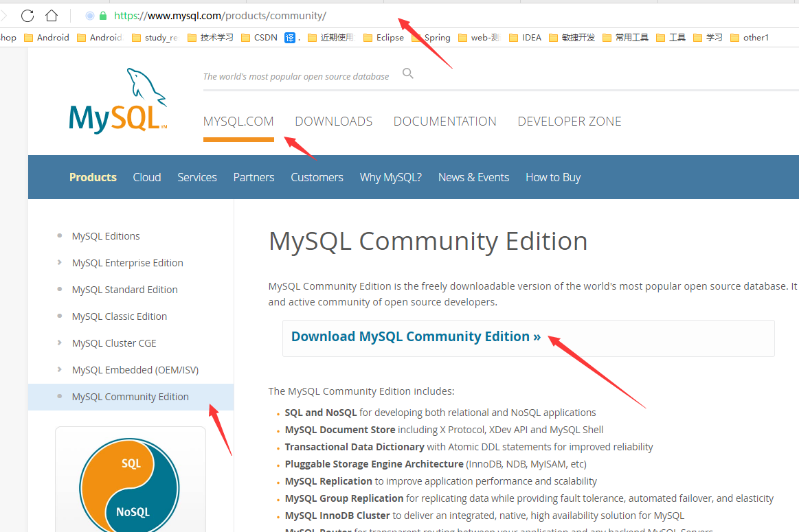Open the 敏捷开发 bookmark folder
799x532 pixels.
point(572,38)
